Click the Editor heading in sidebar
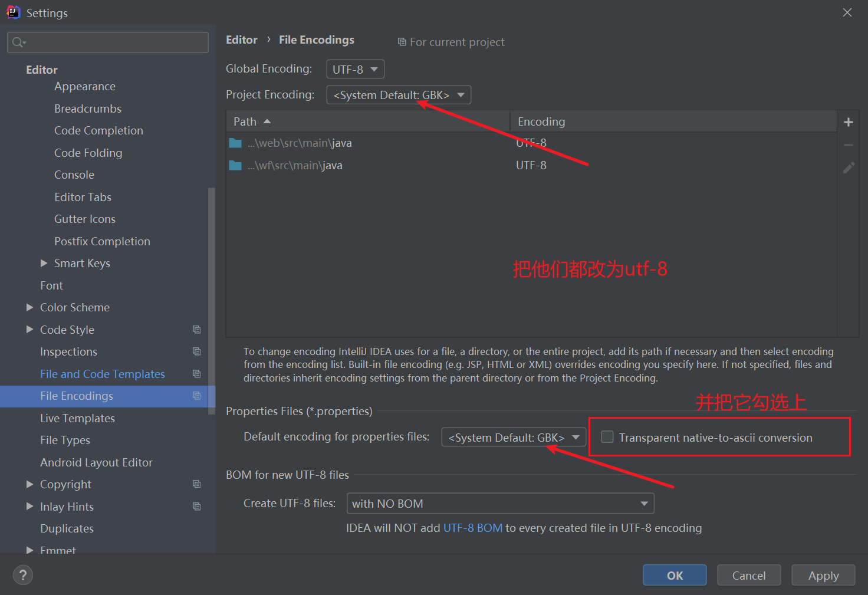The image size is (868, 595). pyautogui.click(x=42, y=70)
